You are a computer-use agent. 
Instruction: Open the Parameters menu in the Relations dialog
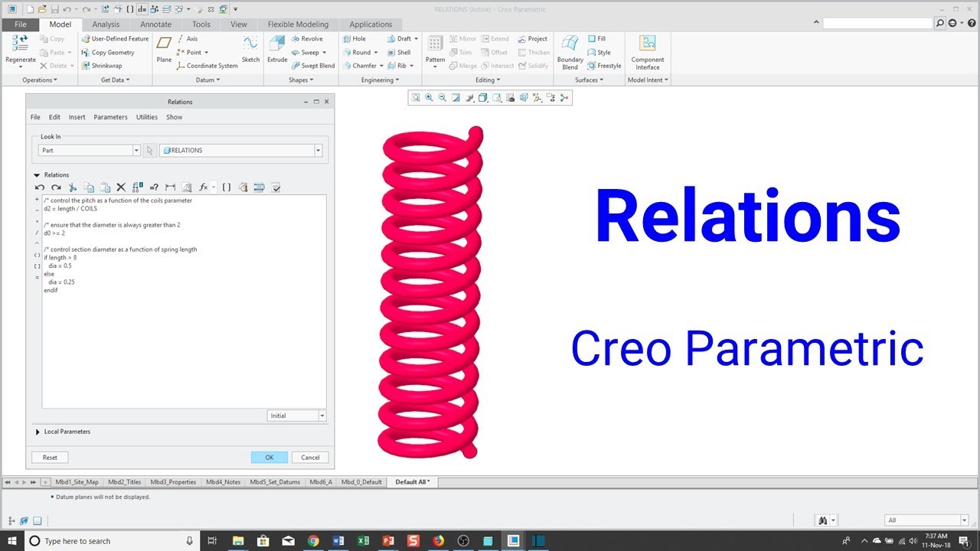tap(110, 117)
